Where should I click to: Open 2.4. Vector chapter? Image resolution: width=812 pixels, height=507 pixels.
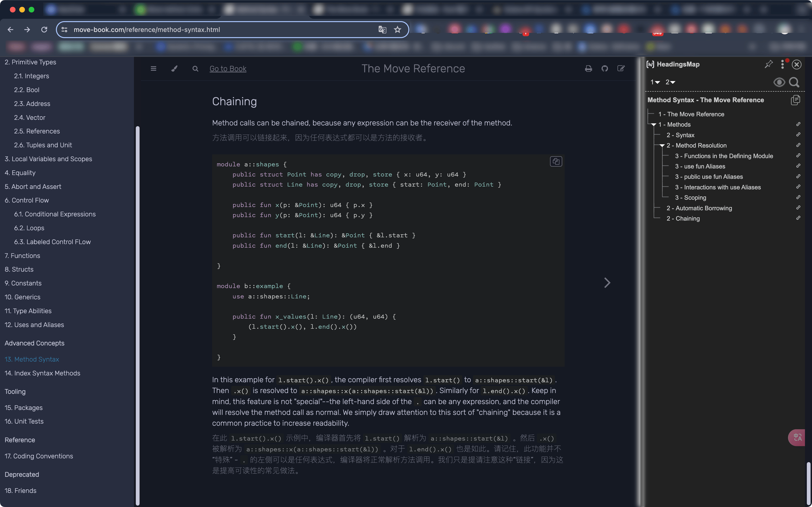pyautogui.click(x=30, y=118)
